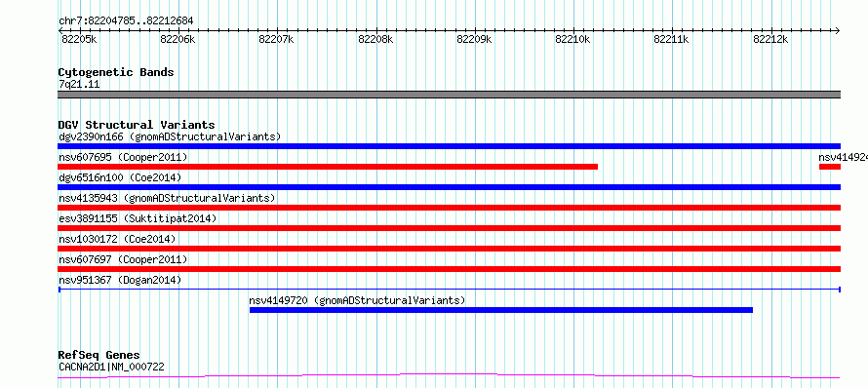Click the magenta CACNA2D1 gene line
The height and width of the screenshot is (388, 868).
tap(449, 376)
